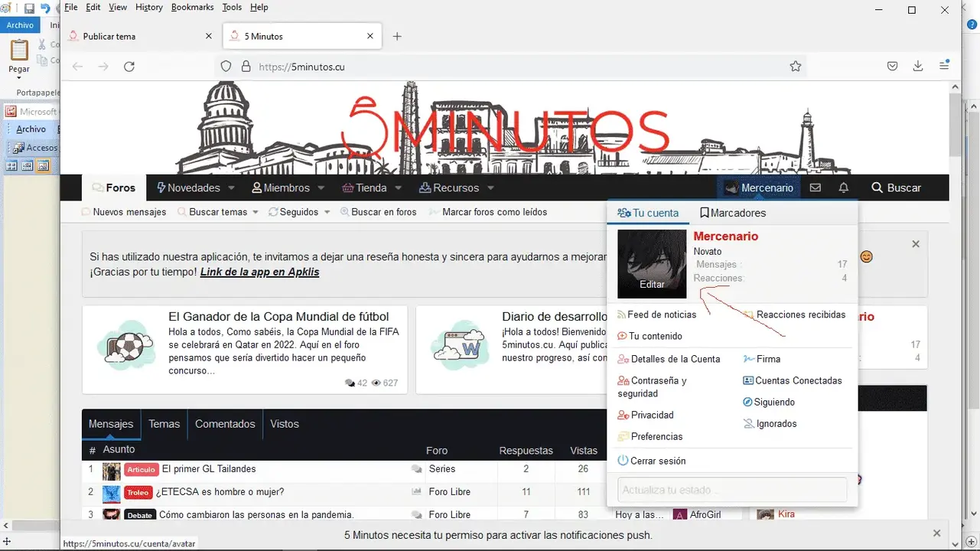Close the 5 Minutos tab
Screen dimensions: 980x551
click(x=370, y=36)
